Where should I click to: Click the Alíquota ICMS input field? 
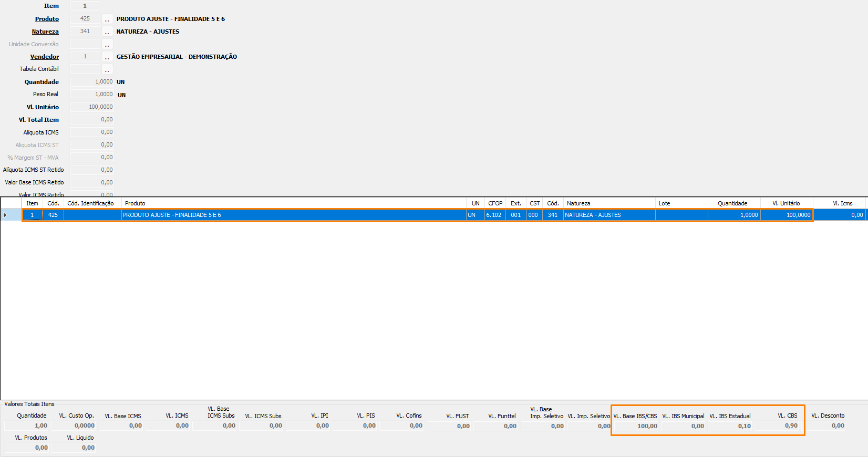[92, 132]
